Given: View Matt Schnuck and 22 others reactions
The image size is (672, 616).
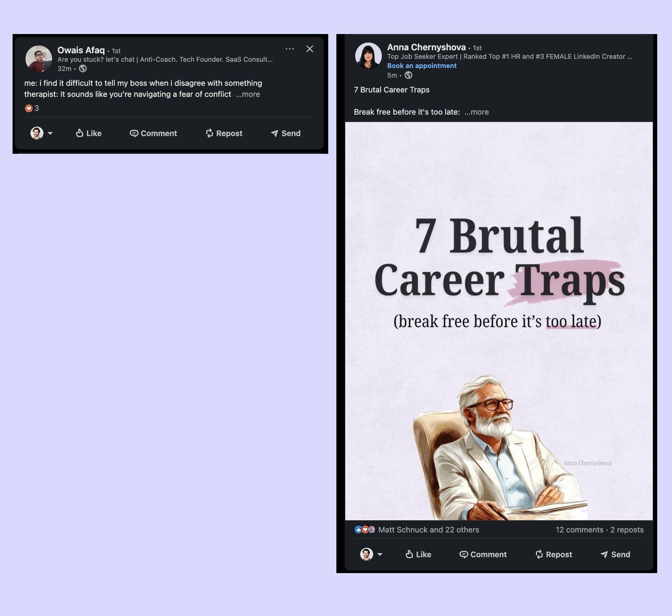Looking at the screenshot, I should 428,529.
